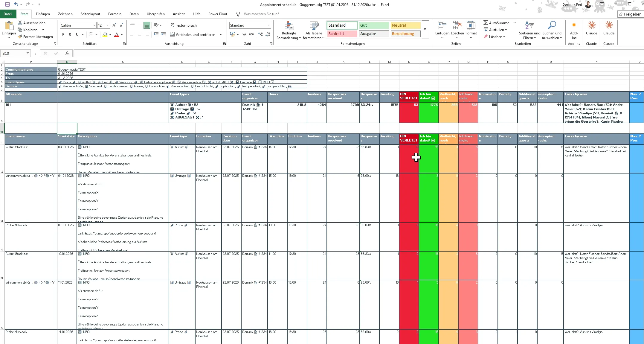Remove a decimal place

point(268,34)
